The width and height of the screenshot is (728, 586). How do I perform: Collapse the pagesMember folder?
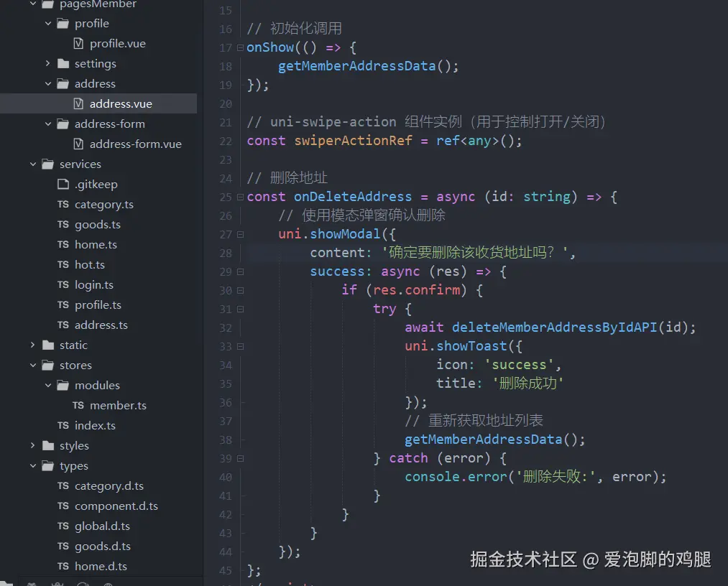tap(33, 4)
